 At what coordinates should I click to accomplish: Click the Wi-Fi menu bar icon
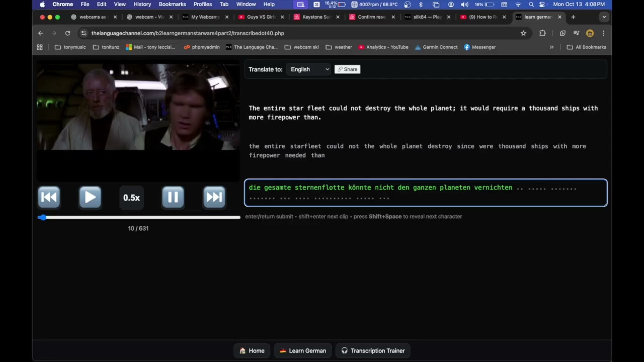[x=518, y=4]
